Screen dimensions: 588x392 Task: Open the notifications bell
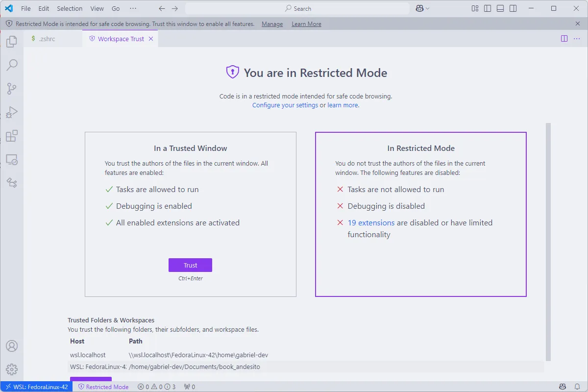click(x=577, y=387)
